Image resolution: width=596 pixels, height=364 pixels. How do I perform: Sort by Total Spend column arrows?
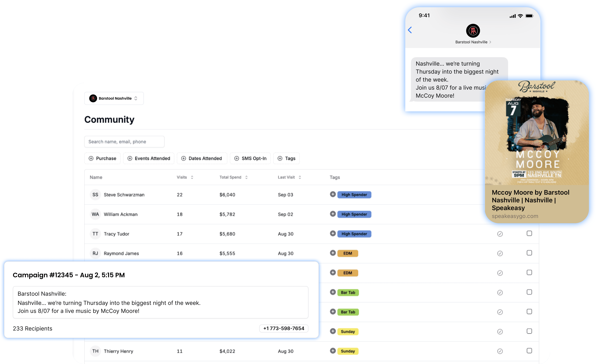click(x=246, y=177)
